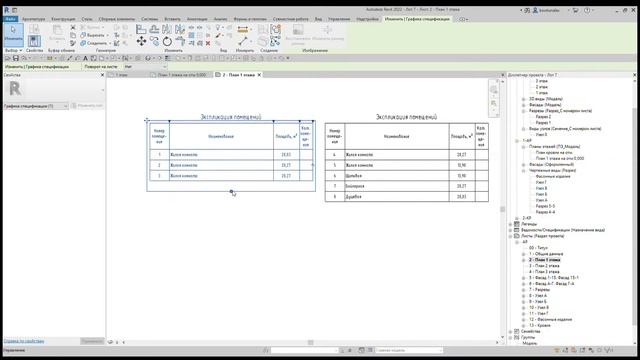
Task: Click the Cut to clipboard scissors icon
Action: (x=73, y=27)
